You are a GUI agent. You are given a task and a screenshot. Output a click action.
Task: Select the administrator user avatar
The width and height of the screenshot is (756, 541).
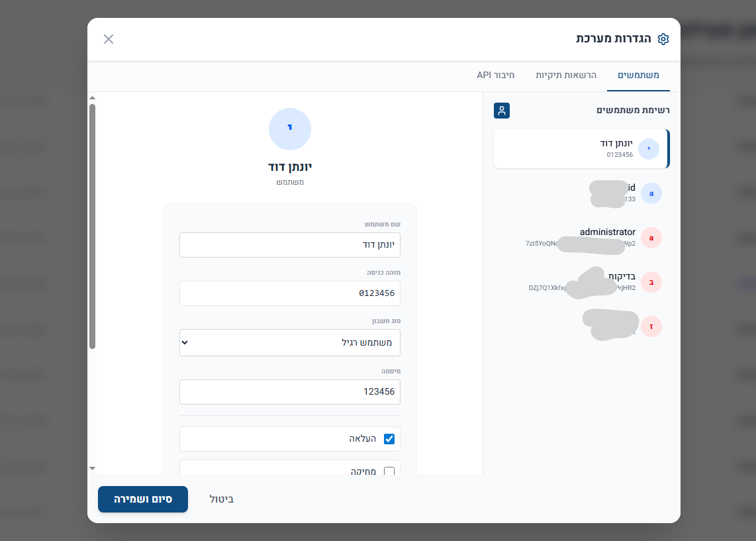tap(651, 238)
